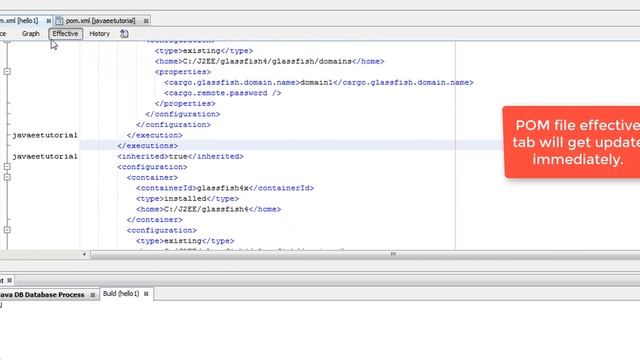Collapse the configuration block right after the inherited tag

tap(7, 167)
